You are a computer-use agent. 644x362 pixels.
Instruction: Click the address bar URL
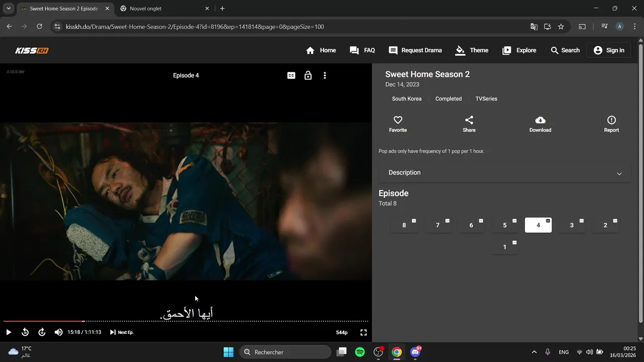[195, 27]
